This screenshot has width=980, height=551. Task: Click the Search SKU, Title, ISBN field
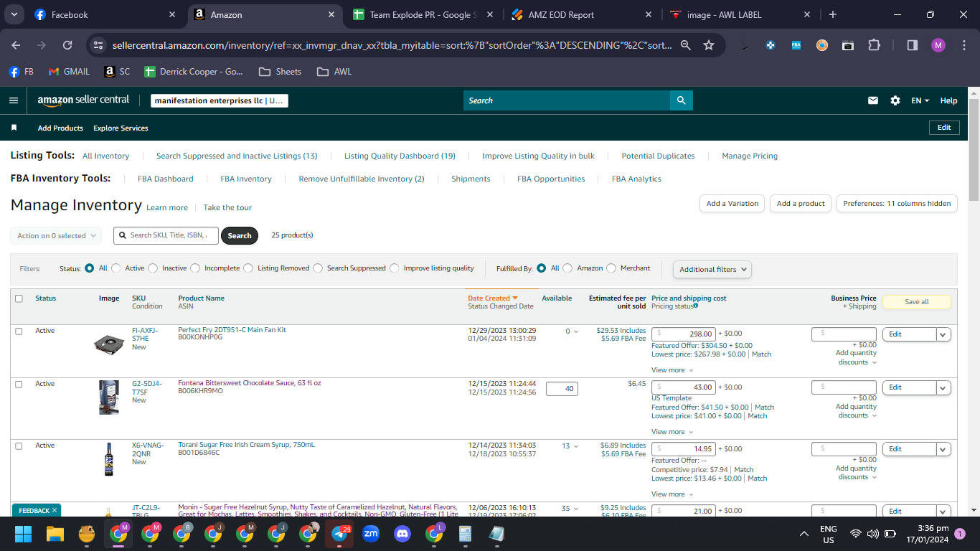166,235
